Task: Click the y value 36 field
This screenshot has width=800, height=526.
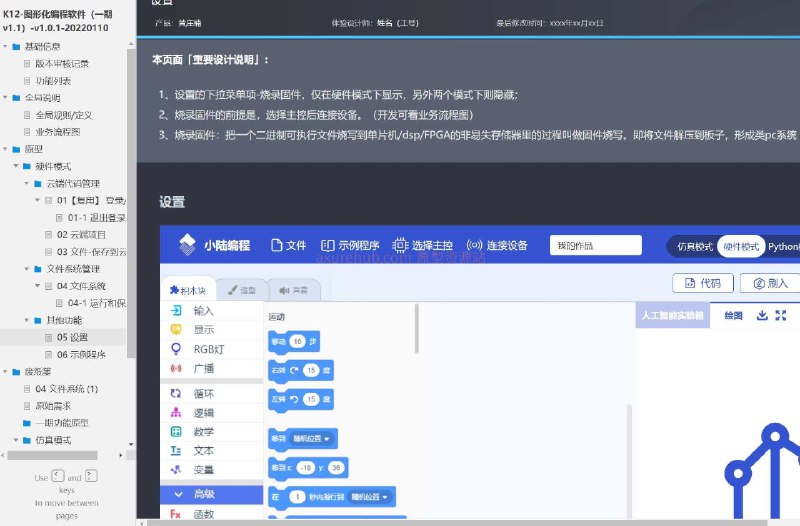Action: tap(336, 468)
